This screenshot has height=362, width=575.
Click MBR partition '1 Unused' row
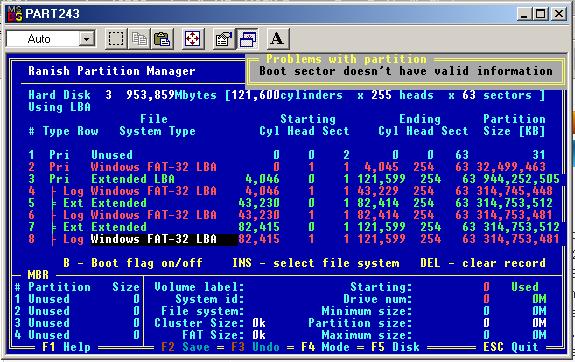point(77,299)
